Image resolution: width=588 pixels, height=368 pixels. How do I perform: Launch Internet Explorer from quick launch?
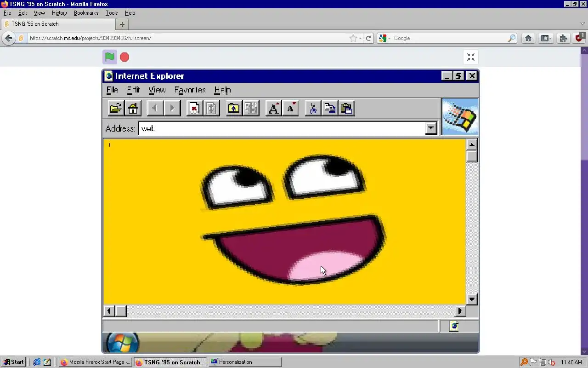tap(37, 362)
